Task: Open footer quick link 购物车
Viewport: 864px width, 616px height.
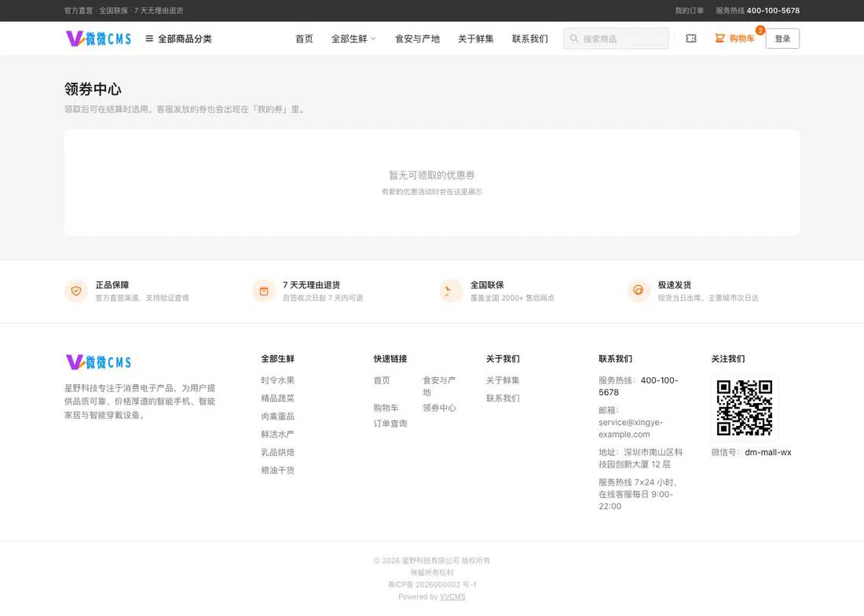Action: click(386, 408)
